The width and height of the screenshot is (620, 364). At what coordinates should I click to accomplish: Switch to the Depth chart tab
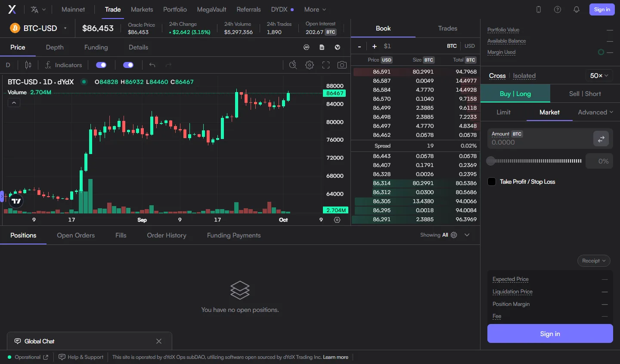click(55, 47)
